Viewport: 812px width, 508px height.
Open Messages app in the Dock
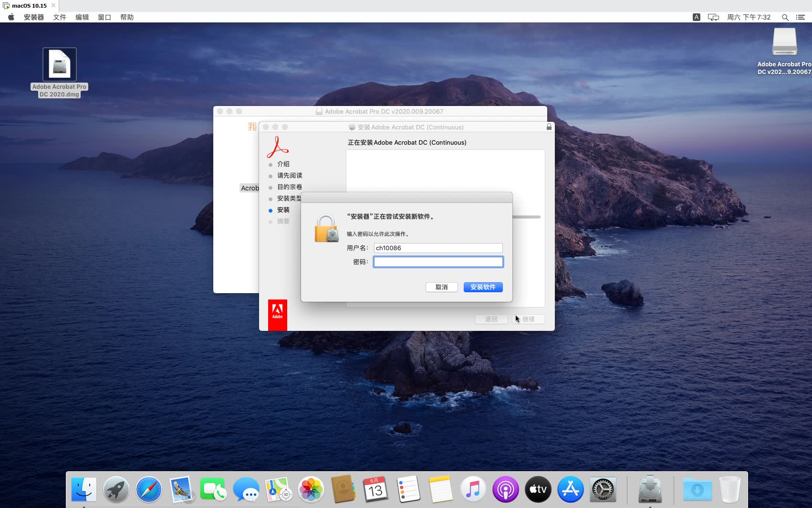[246, 489]
